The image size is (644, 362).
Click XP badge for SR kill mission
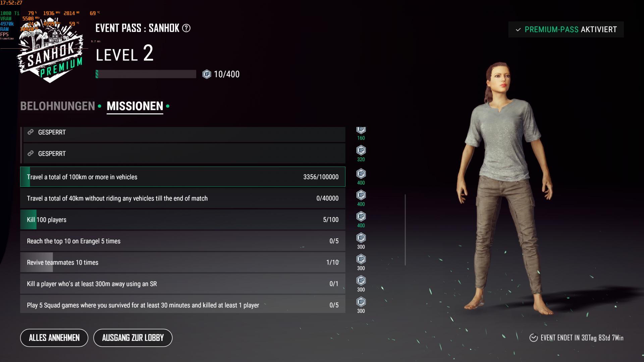[361, 281]
